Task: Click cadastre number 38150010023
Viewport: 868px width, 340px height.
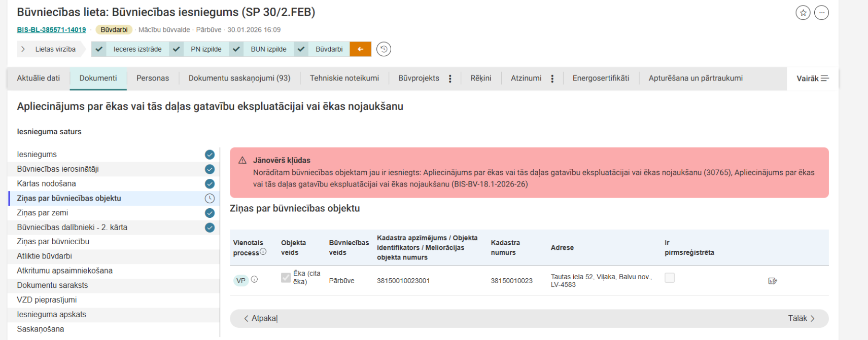Action: coord(511,281)
